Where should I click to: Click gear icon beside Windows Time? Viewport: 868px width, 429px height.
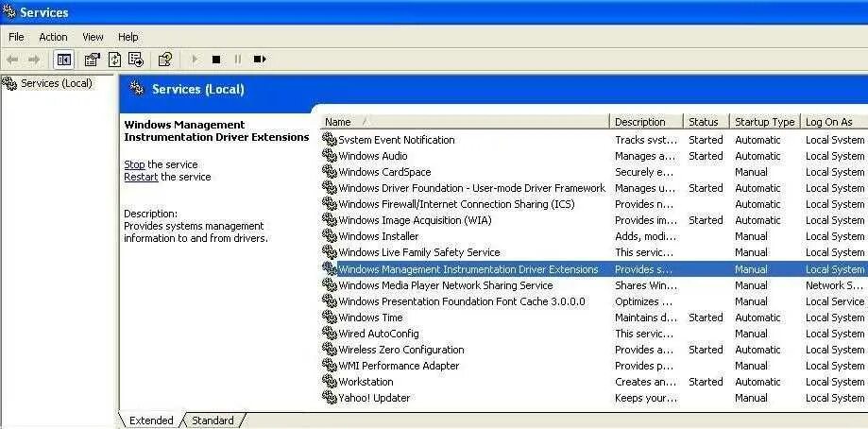(330, 317)
